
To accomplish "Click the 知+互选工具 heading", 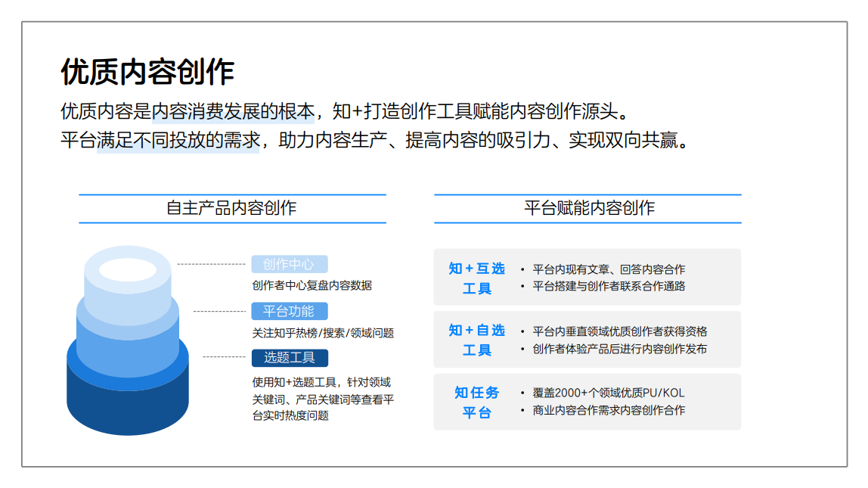I will [476, 278].
